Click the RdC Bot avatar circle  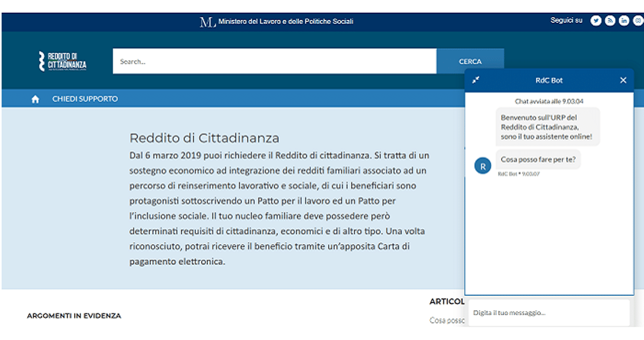click(x=483, y=166)
